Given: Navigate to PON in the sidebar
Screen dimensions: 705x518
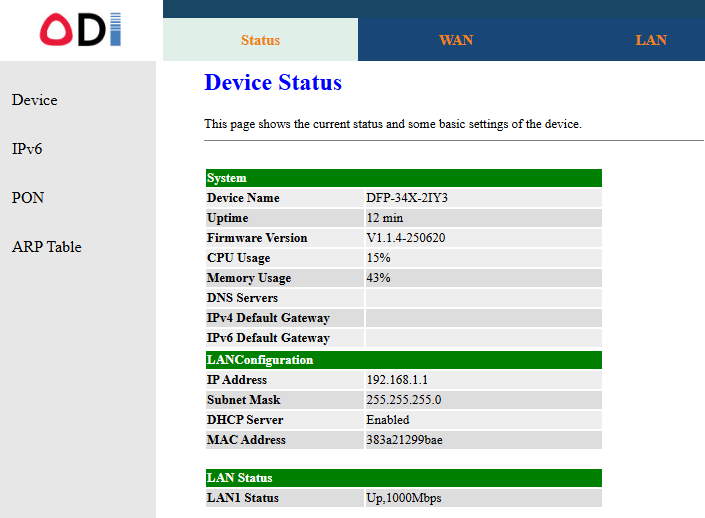Looking at the screenshot, I should coord(28,198).
